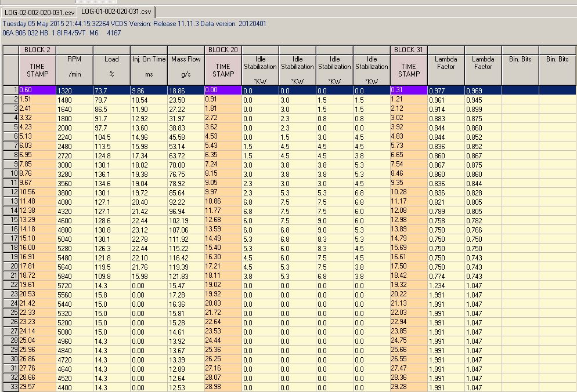Screen dimensions: 577x392
Task: Click the RPM cell showing 5840
Action: [x=74, y=275]
